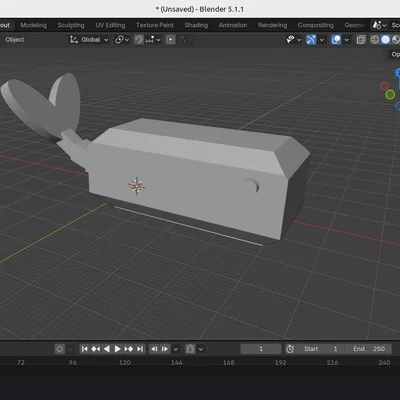
Task: Select wireframe viewport shading
Action: pyautogui.click(x=375, y=40)
